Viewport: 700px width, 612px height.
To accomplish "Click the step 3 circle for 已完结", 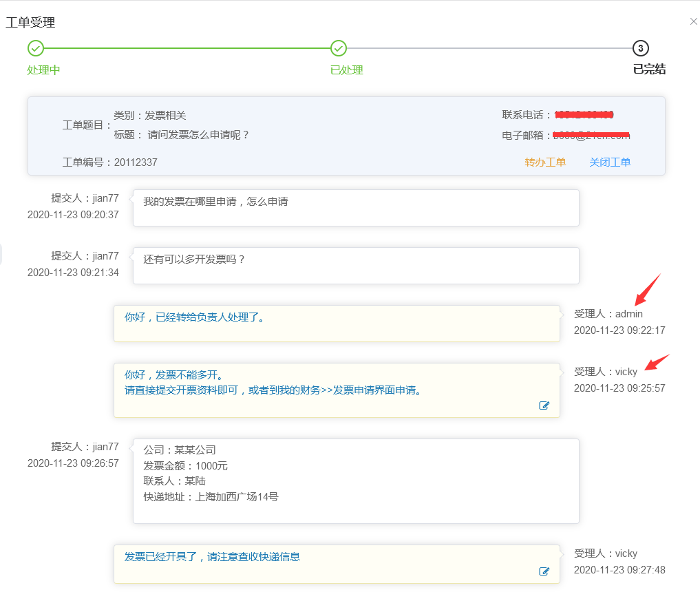I will click(x=640, y=48).
